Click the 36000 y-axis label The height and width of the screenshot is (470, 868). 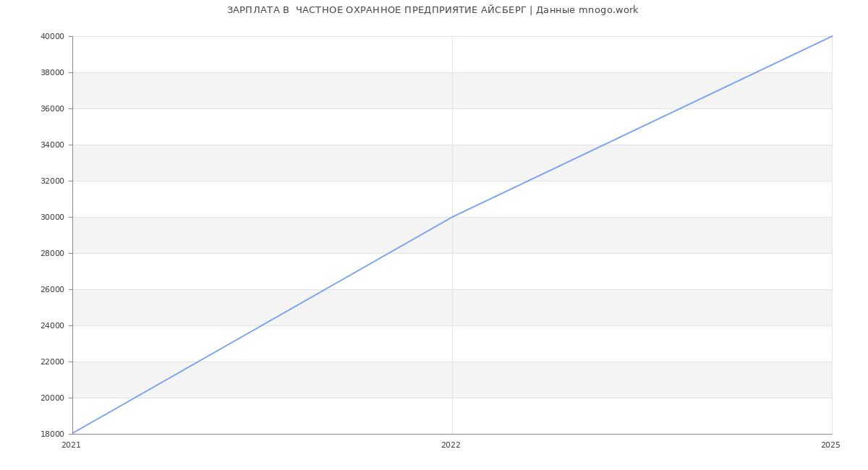coord(53,108)
